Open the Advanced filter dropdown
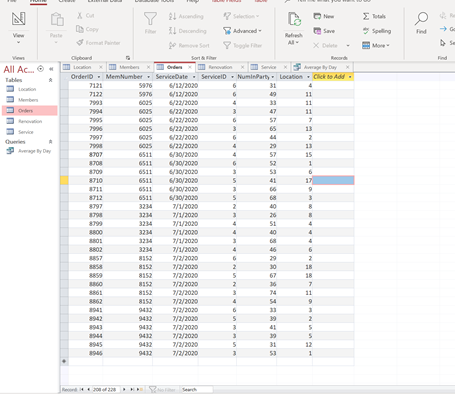Image resolution: width=455 pixels, height=394 pixels. 242,31
